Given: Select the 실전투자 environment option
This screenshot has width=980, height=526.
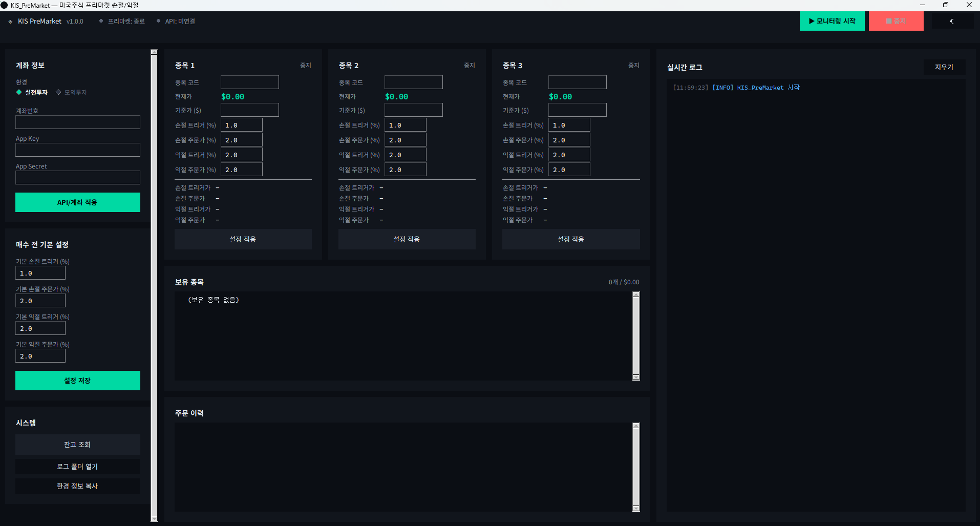Looking at the screenshot, I should 32,92.
